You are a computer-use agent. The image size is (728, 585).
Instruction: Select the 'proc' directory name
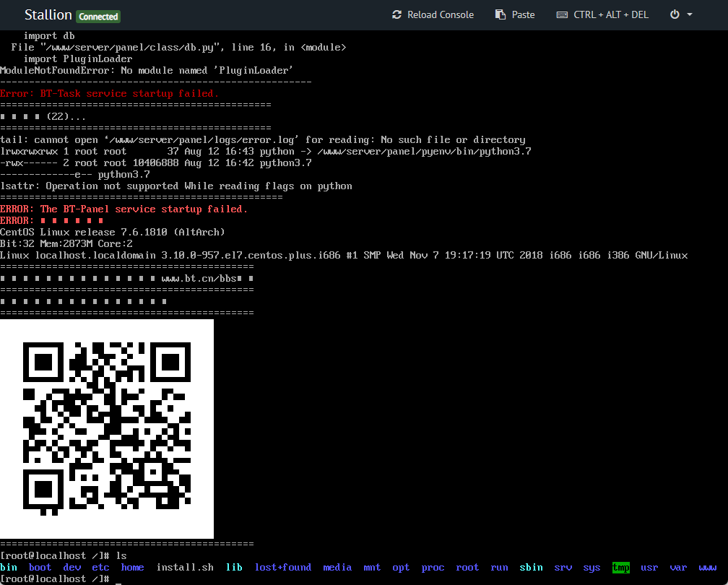click(x=433, y=568)
